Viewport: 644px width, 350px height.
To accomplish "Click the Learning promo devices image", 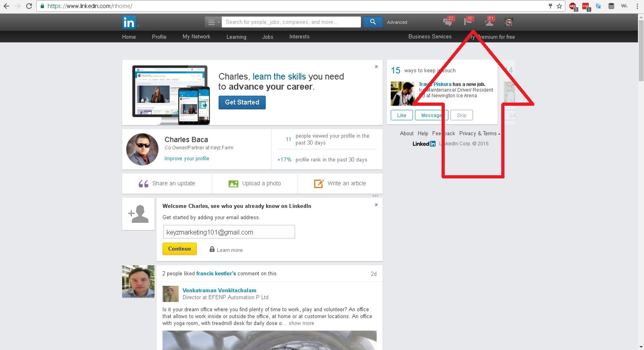I will coord(171,95).
